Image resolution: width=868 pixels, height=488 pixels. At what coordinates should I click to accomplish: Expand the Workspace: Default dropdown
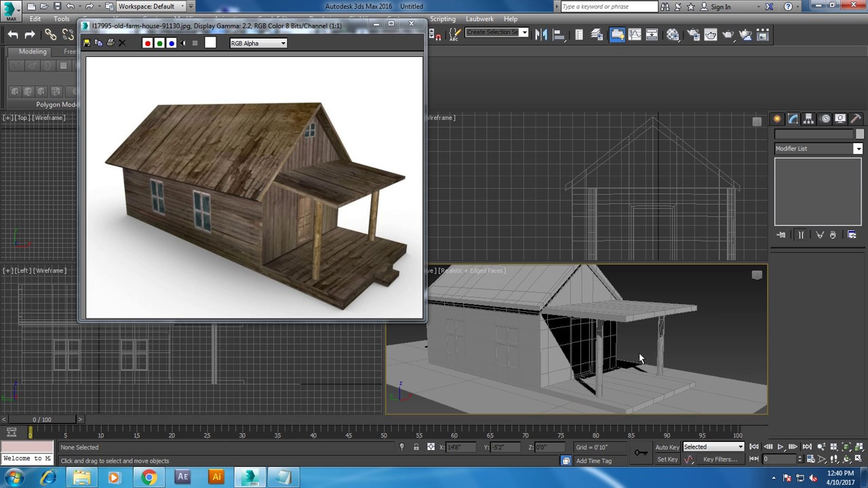pyautogui.click(x=151, y=7)
